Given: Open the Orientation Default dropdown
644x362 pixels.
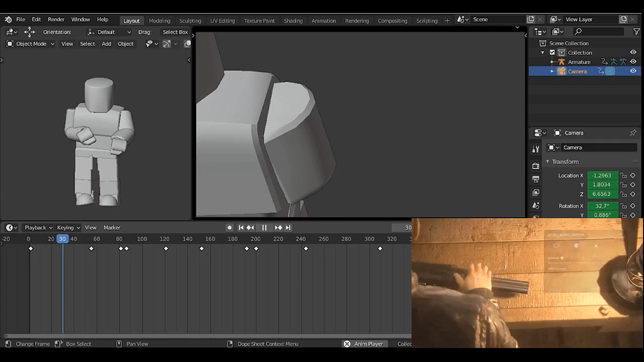Looking at the screenshot, I should 109,32.
